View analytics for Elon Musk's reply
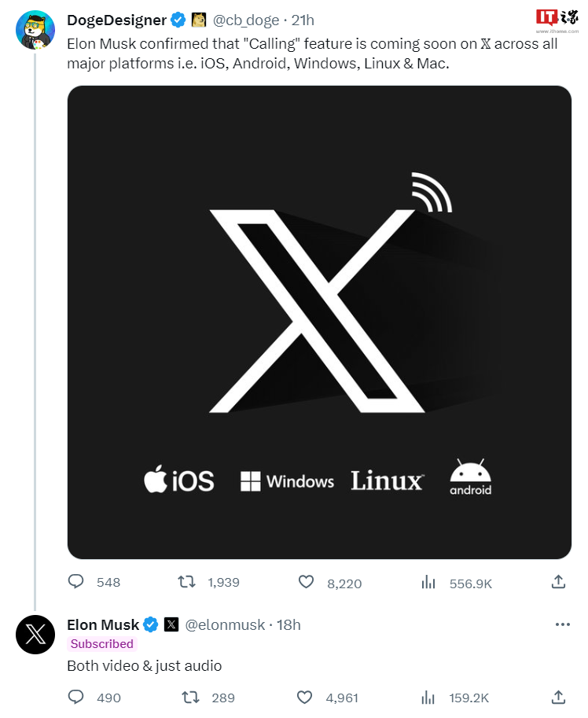Screen dimensions: 588x718 (428, 697)
